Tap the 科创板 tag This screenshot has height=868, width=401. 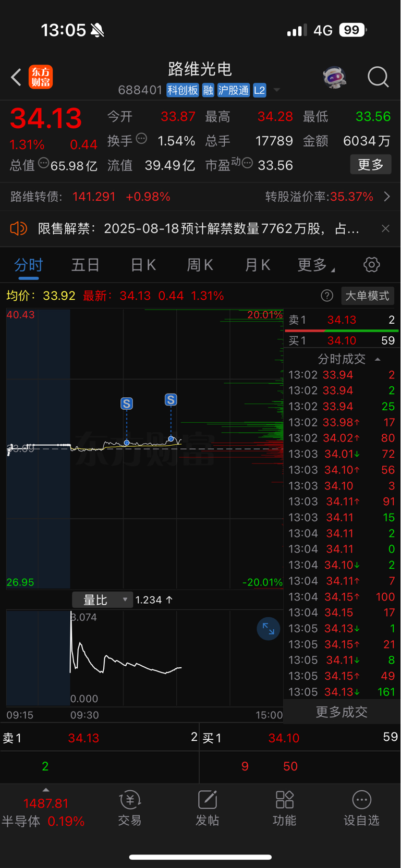pyautogui.click(x=183, y=90)
